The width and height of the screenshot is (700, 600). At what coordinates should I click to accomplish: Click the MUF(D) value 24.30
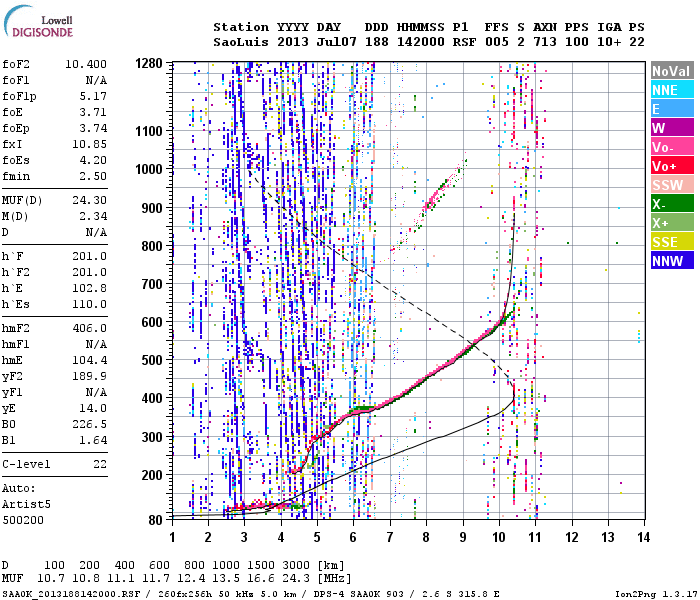[x=90, y=200]
